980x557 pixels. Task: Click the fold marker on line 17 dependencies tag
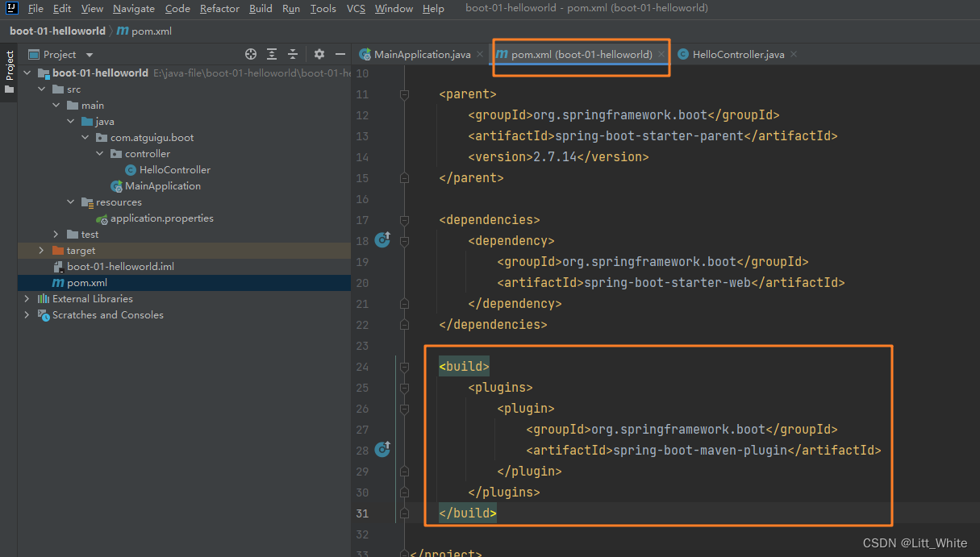404,219
